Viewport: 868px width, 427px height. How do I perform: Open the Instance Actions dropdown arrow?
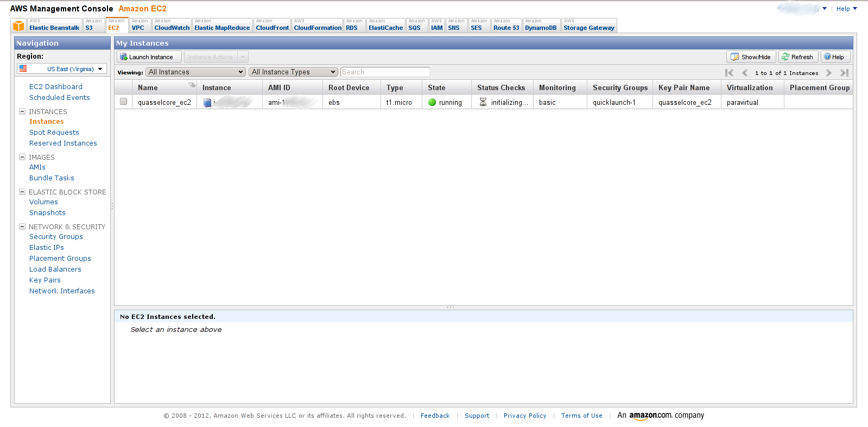[x=243, y=57]
